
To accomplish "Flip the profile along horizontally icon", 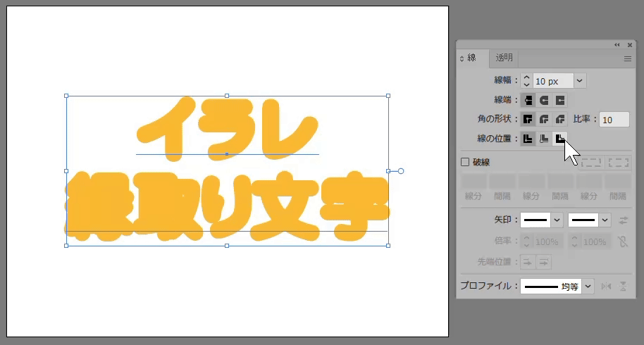I will 606,286.
